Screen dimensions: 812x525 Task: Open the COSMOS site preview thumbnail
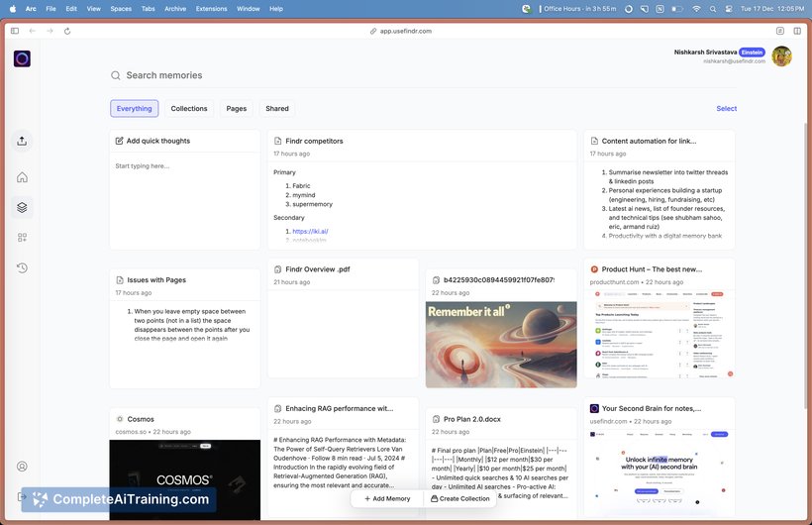(x=185, y=479)
